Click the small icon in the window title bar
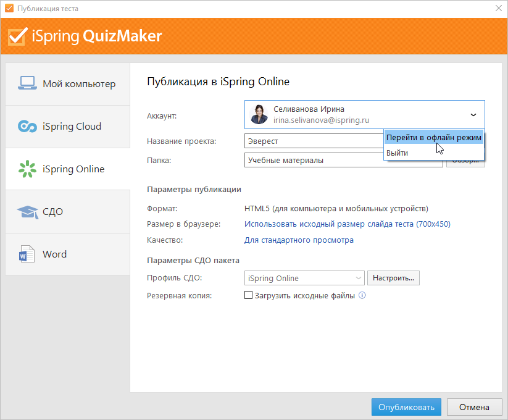 click(9, 8)
